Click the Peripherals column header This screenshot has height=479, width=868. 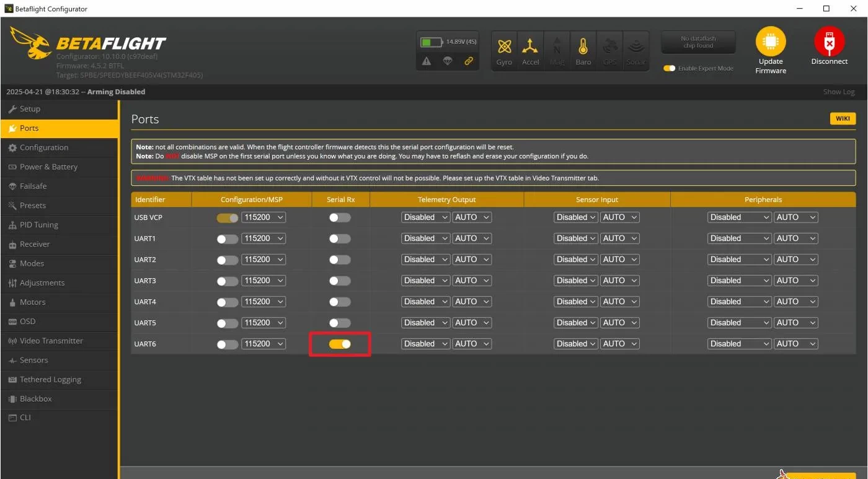pos(763,200)
